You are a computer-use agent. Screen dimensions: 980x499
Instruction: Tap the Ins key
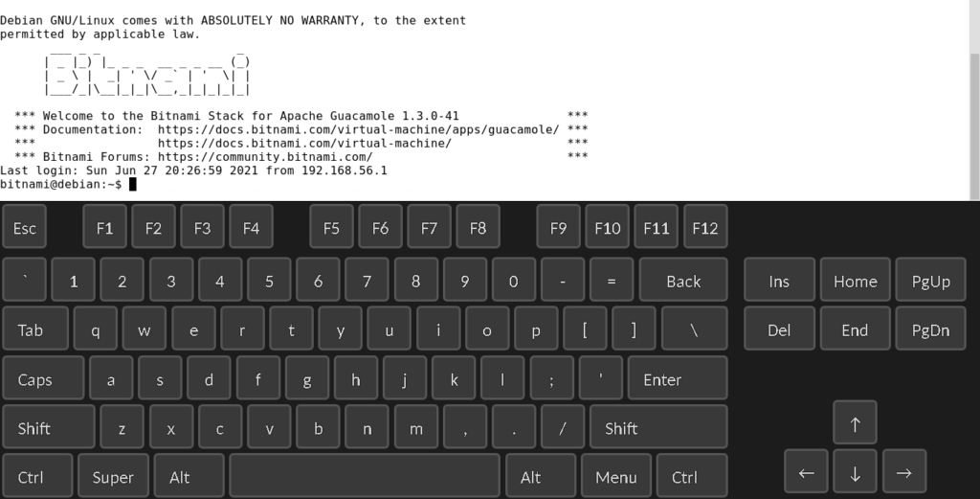point(779,280)
